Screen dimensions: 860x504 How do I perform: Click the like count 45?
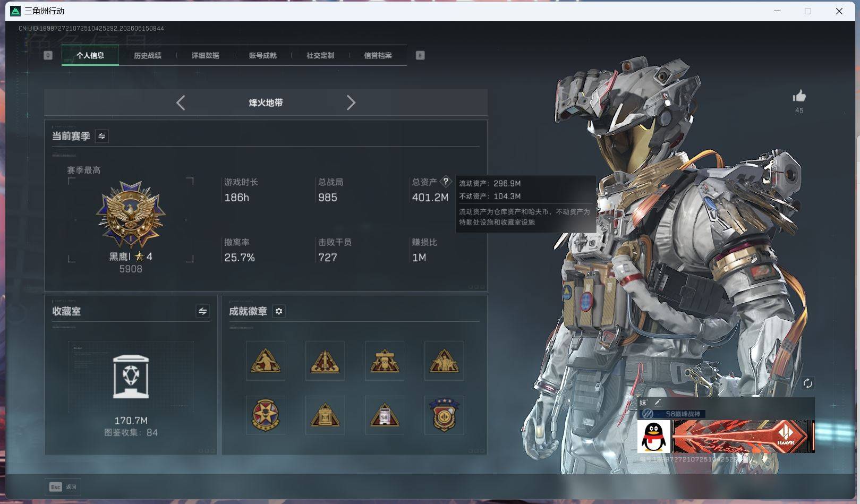pyautogui.click(x=799, y=110)
